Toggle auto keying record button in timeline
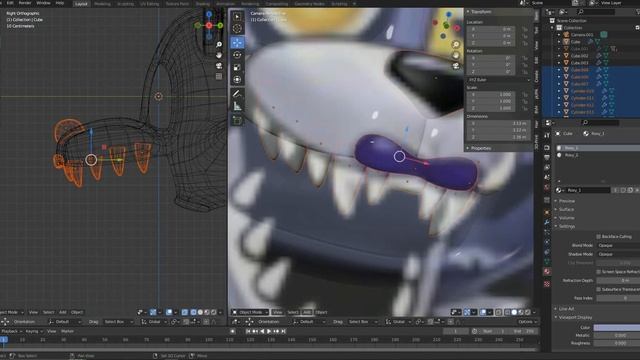Screen dimensions: 640x360 coord(233,331)
